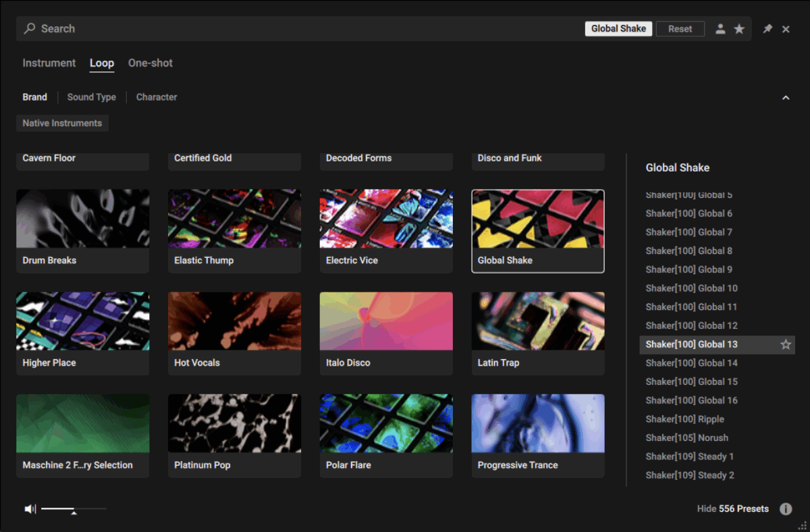The image size is (810, 532).
Task: Show user content via person icon
Action: [720, 29]
